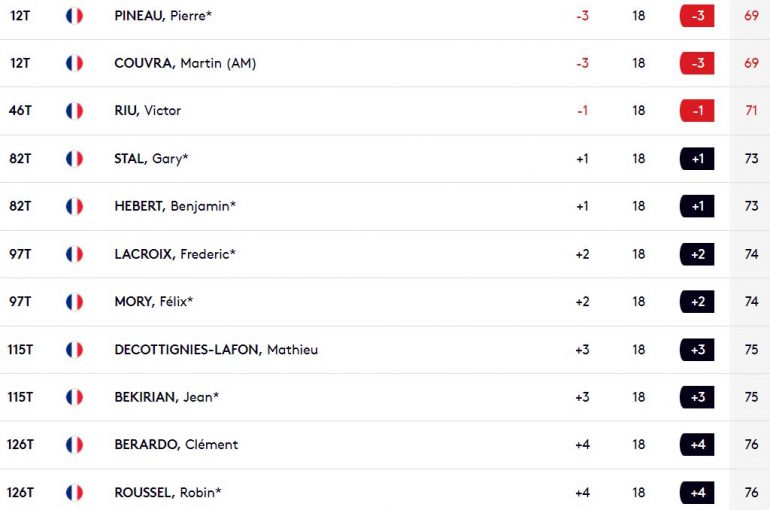Click the French flag beside PINEAU, Pierre
Screen dimensions: 770x510
click(x=74, y=16)
